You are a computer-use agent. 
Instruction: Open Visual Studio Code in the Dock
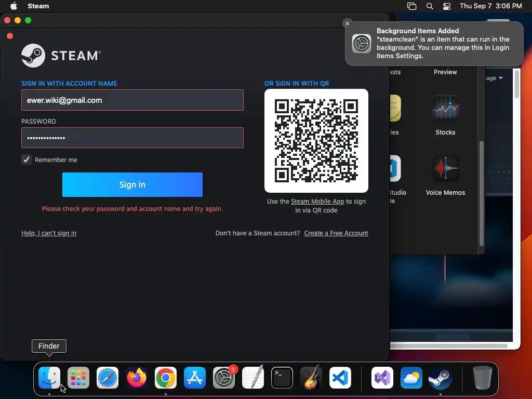340,378
